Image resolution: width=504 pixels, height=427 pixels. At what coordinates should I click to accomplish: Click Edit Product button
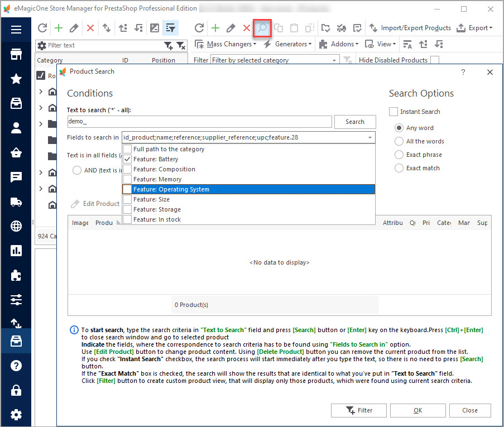[x=95, y=204]
